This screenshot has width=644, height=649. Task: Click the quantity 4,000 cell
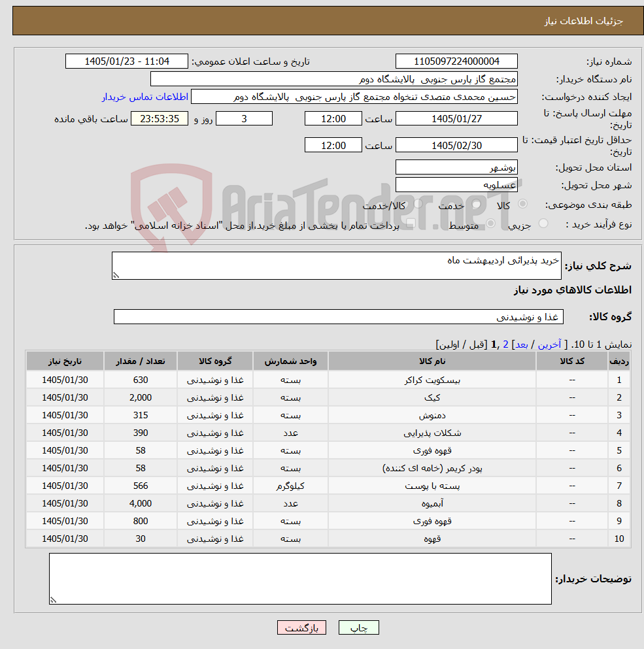(x=141, y=503)
